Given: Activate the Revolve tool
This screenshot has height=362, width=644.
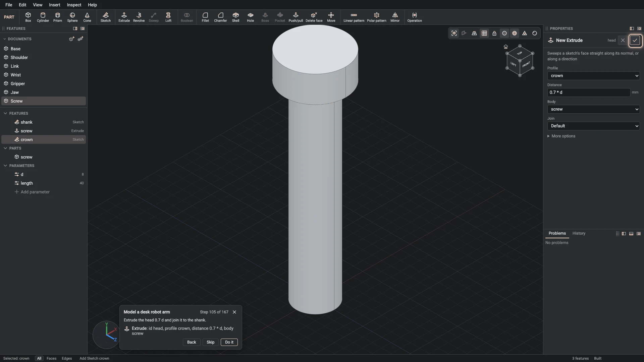Looking at the screenshot, I should click(139, 17).
